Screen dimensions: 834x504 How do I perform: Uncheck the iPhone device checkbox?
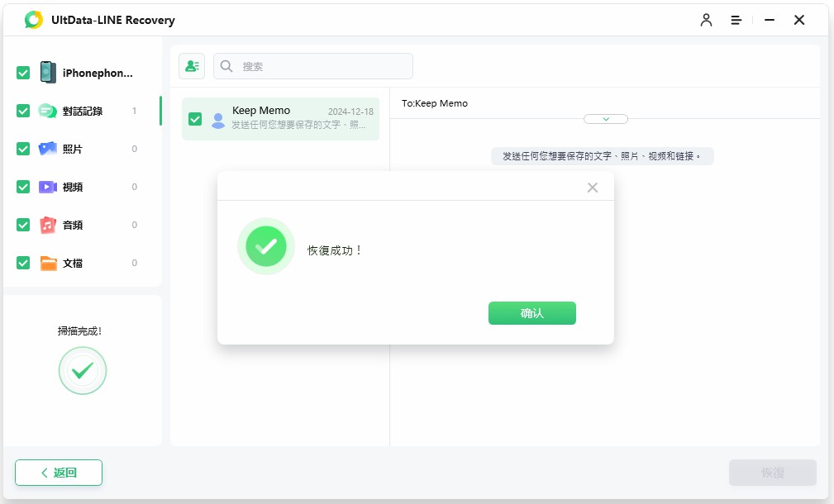(23, 73)
